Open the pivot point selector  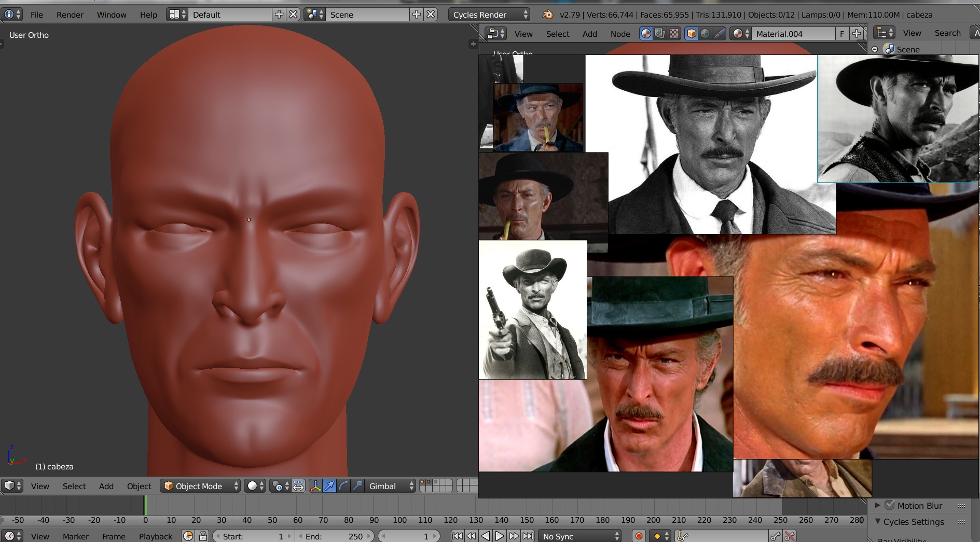pos(280,486)
